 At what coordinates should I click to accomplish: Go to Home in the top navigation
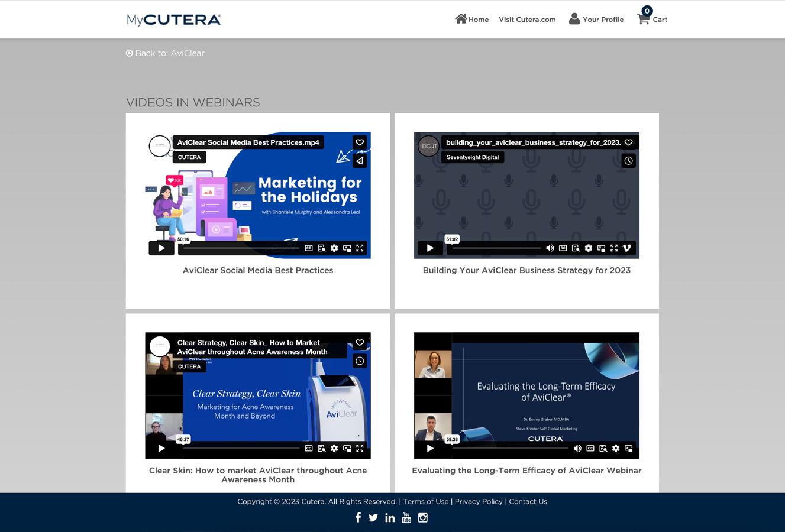[x=472, y=19]
